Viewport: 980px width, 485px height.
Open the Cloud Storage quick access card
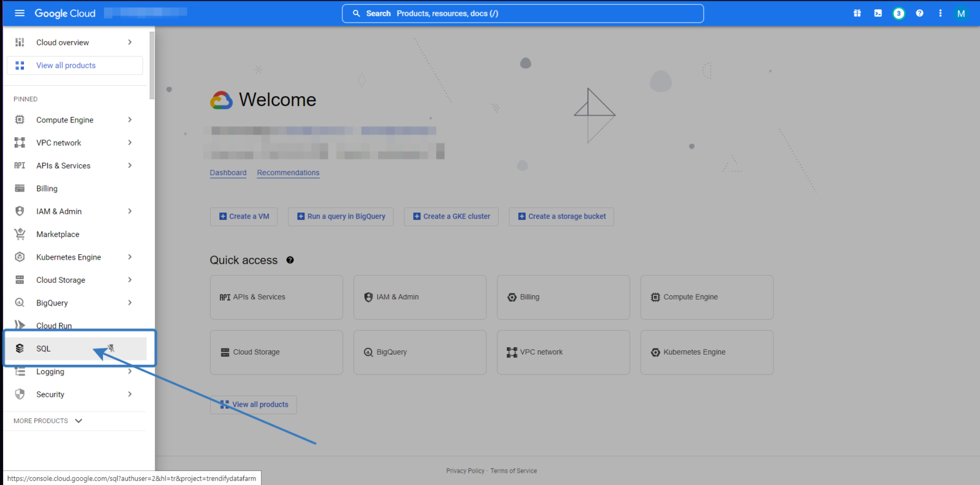click(x=276, y=352)
